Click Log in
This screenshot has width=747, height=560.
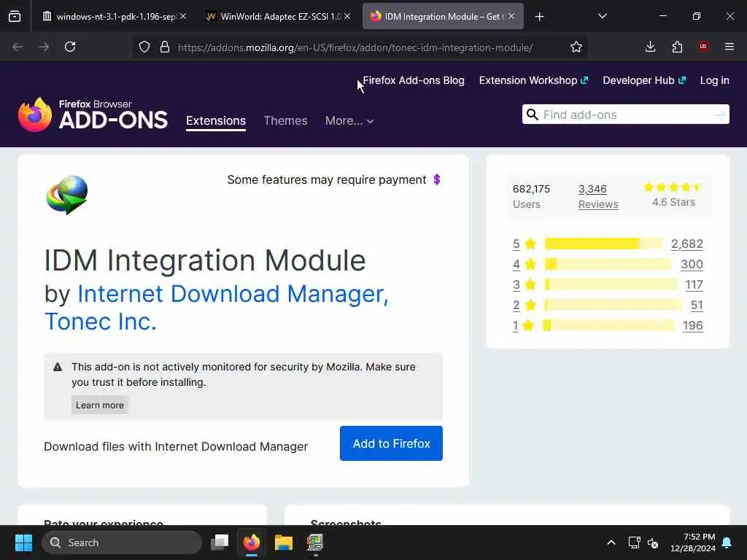point(715,80)
